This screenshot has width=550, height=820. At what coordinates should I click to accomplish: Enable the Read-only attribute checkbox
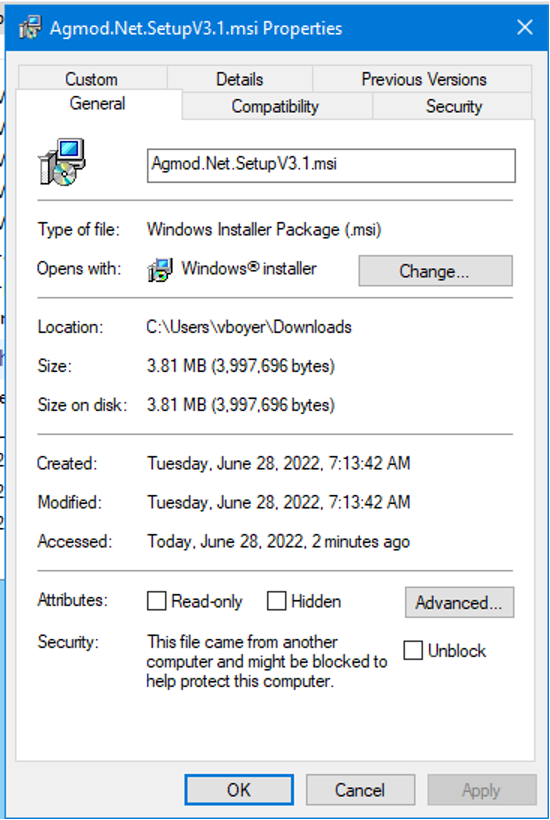156,601
